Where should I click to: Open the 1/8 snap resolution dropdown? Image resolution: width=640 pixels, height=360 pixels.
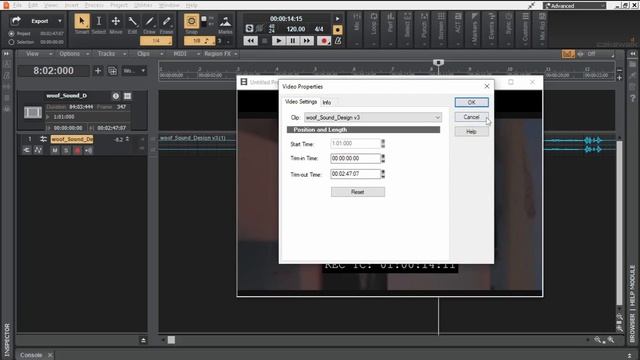200,41
